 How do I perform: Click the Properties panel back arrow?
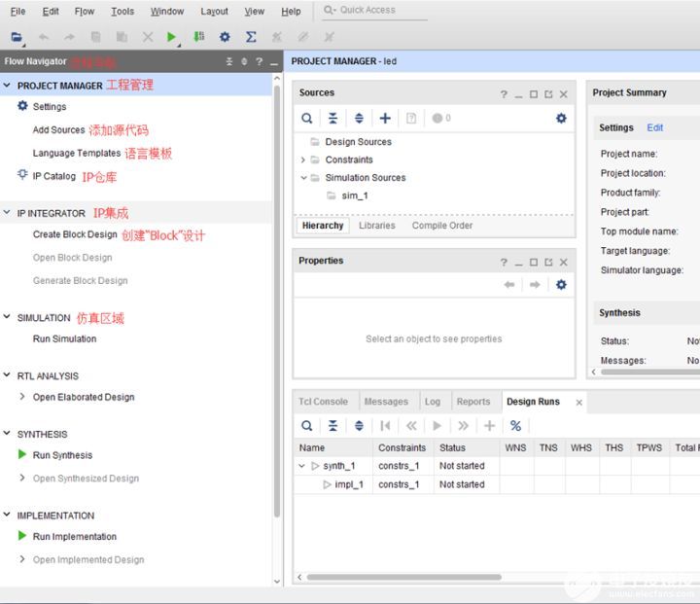[x=508, y=285]
